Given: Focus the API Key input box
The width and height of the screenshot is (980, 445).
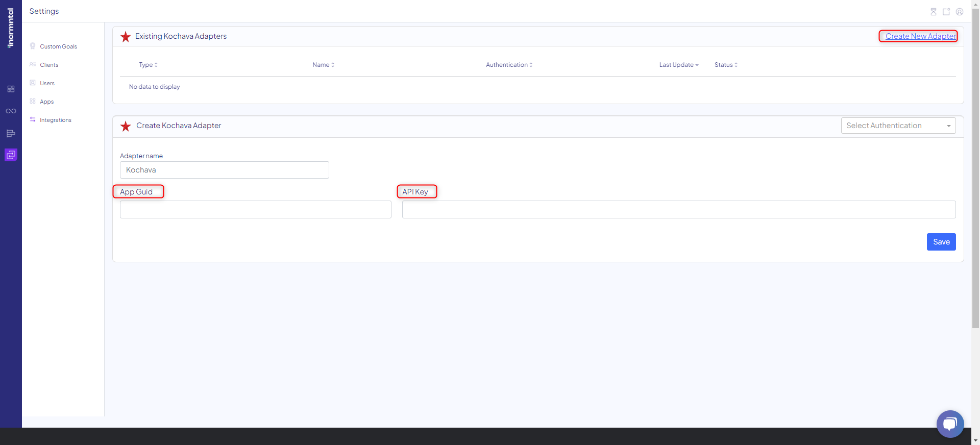Looking at the screenshot, I should click(678, 210).
